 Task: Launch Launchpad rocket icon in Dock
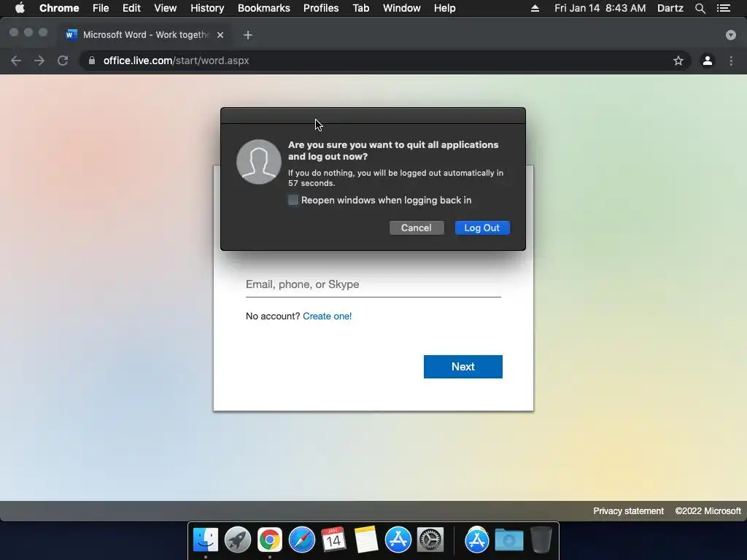point(238,540)
